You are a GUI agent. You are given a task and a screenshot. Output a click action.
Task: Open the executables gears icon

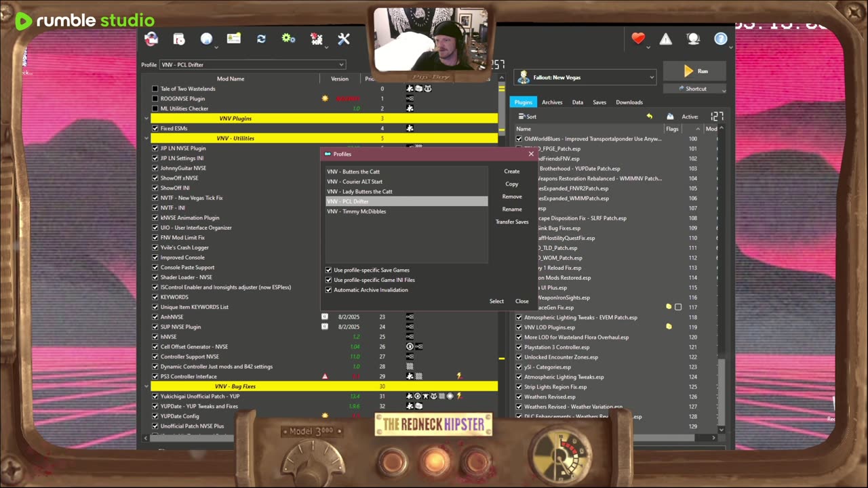(288, 39)
